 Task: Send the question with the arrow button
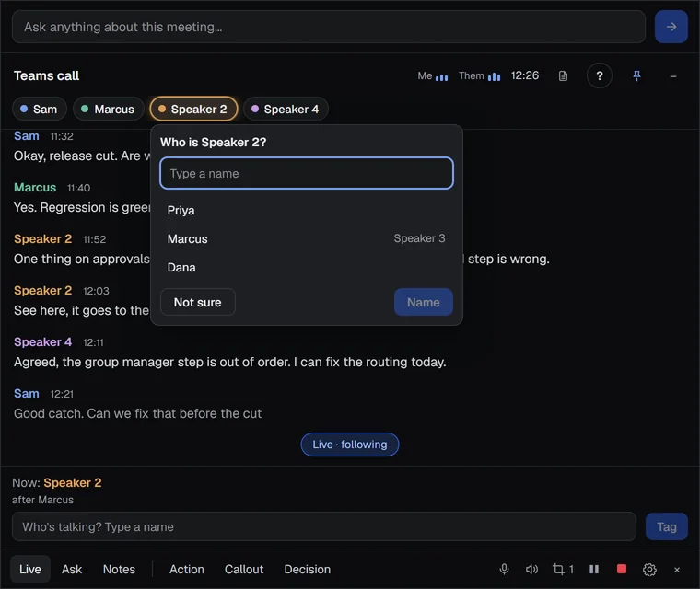(671, 27)
